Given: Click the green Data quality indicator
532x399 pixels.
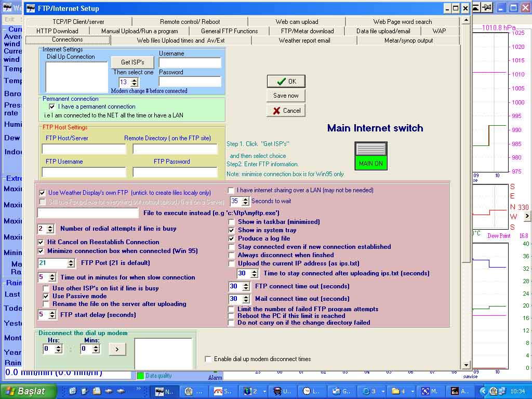Looking at the screenshot, I should pos(140,376).
